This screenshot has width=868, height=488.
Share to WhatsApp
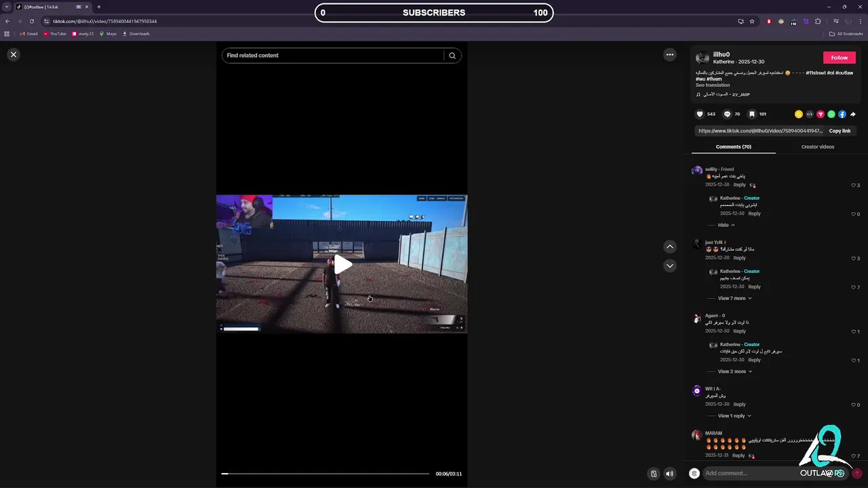(x=831, y=114)
